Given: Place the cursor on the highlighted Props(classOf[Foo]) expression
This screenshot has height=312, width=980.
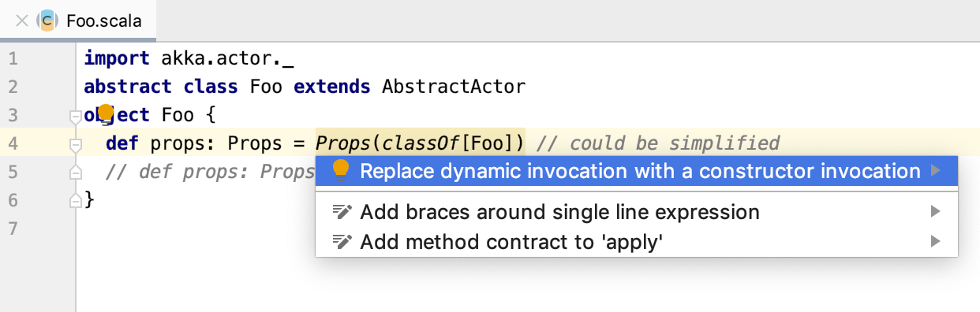Looking at the screenshot, I should pyautogui.click(x=420, y=143).
